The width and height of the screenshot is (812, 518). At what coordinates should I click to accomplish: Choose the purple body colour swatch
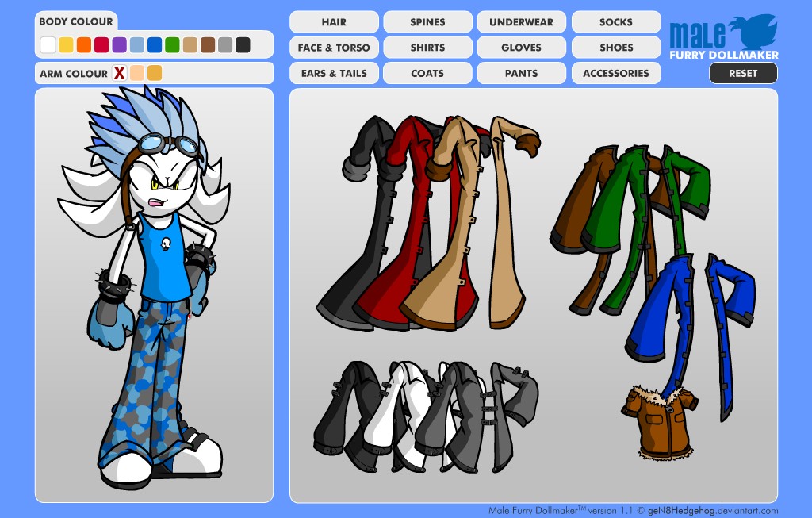click(x=119, y=45)
